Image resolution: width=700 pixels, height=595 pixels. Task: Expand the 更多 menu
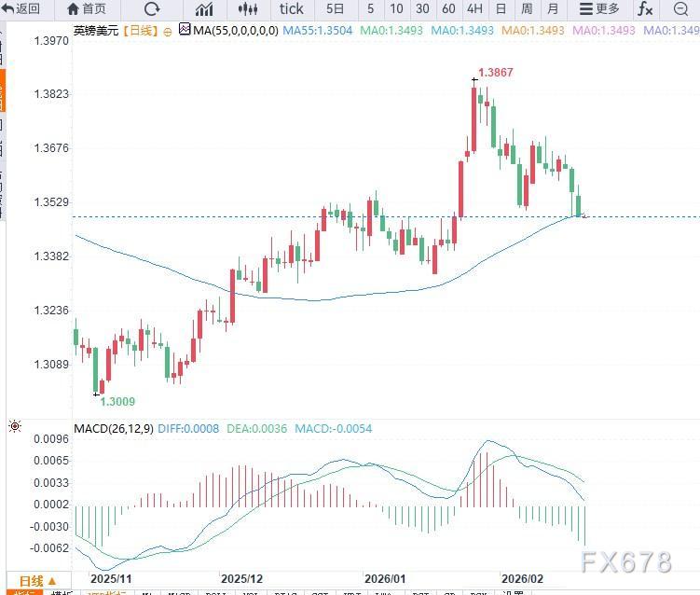pos(598,9)
